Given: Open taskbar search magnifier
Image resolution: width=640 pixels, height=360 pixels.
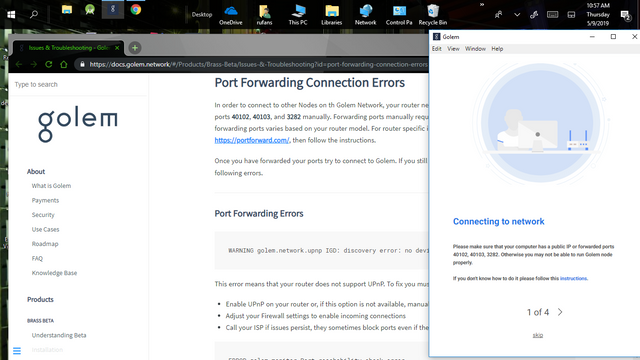Looking at the screenshot, I should pyautogui.click(x=34, y=14).
